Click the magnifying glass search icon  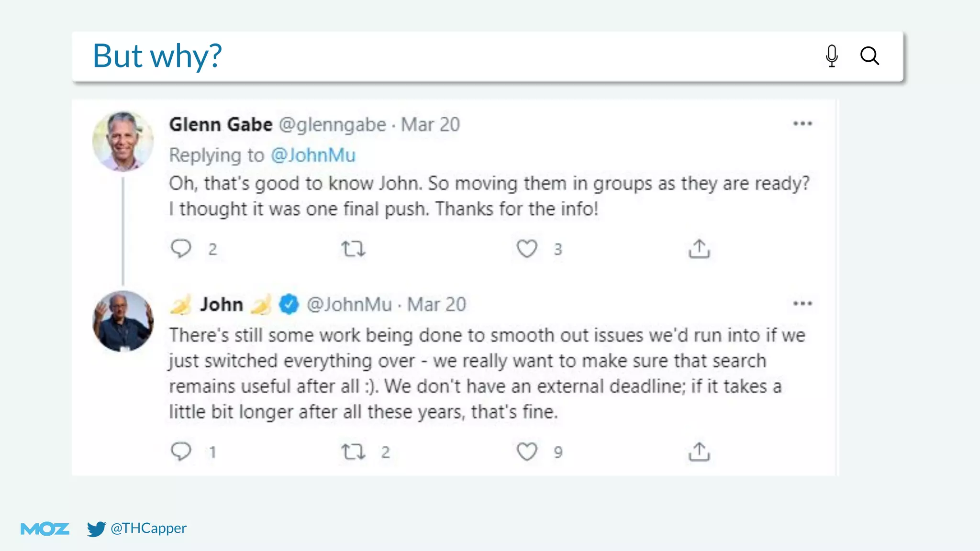[869, 56]
